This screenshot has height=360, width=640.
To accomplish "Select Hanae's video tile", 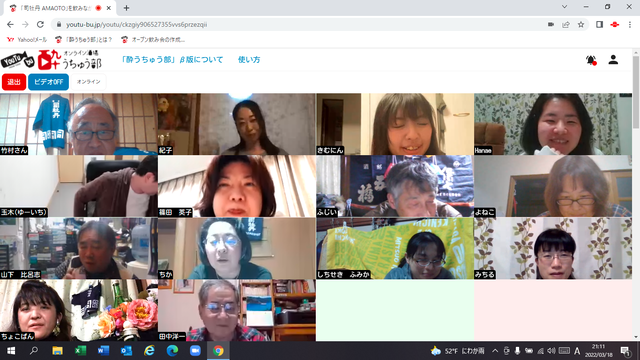I will click(553, 124).
